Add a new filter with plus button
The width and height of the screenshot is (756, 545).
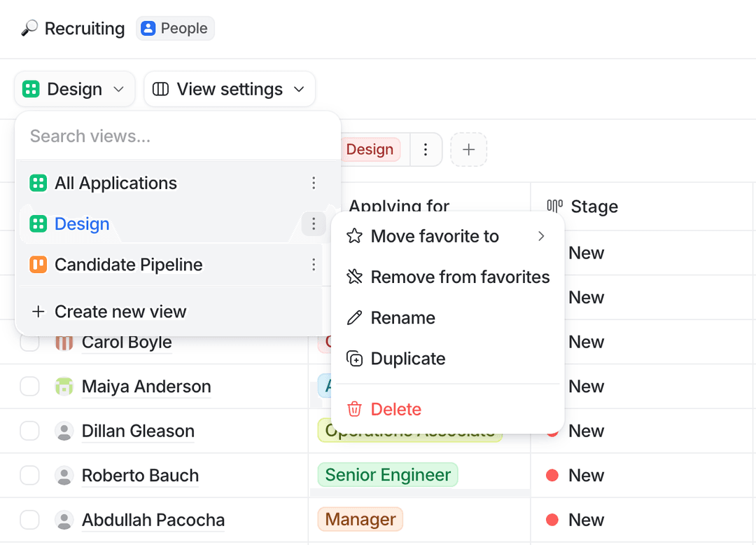coord(468,149)
